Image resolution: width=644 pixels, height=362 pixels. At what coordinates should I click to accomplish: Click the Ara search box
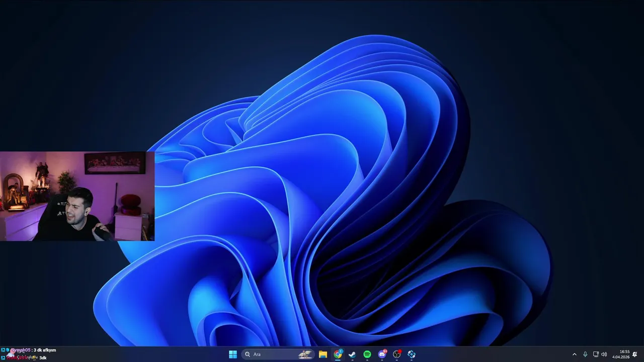278,354
